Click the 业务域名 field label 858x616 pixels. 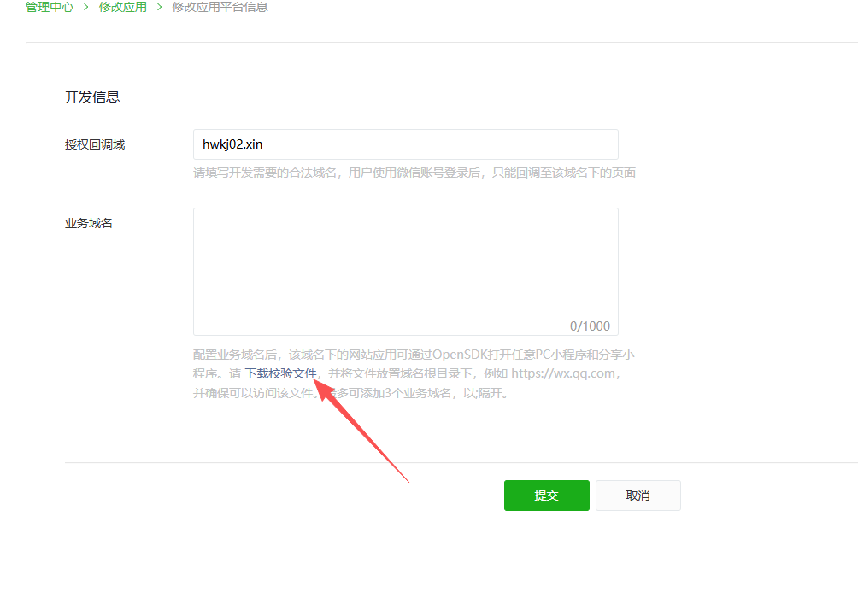[89, 223]
